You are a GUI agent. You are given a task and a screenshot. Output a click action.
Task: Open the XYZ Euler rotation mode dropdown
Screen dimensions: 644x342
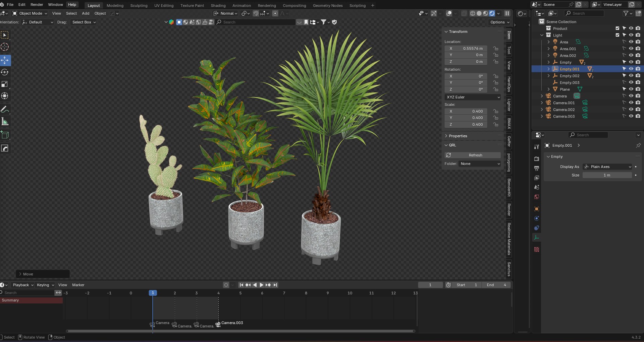pyautogui.click(x=473, y=97)
